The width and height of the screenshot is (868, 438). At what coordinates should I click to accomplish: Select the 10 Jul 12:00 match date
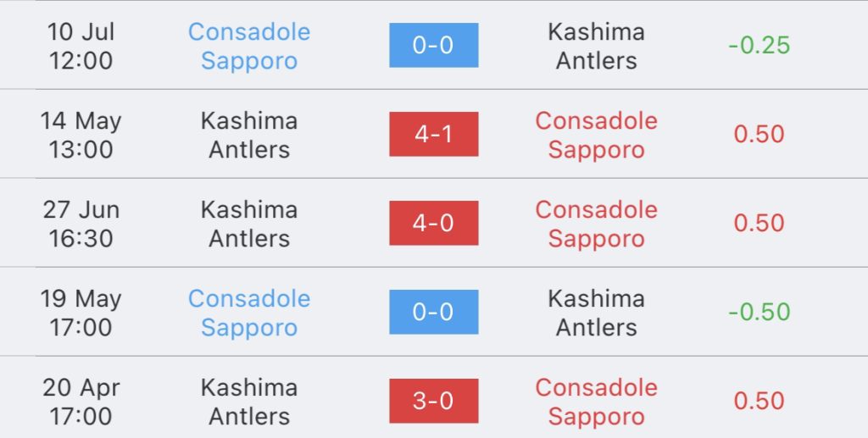click(81, 46)
